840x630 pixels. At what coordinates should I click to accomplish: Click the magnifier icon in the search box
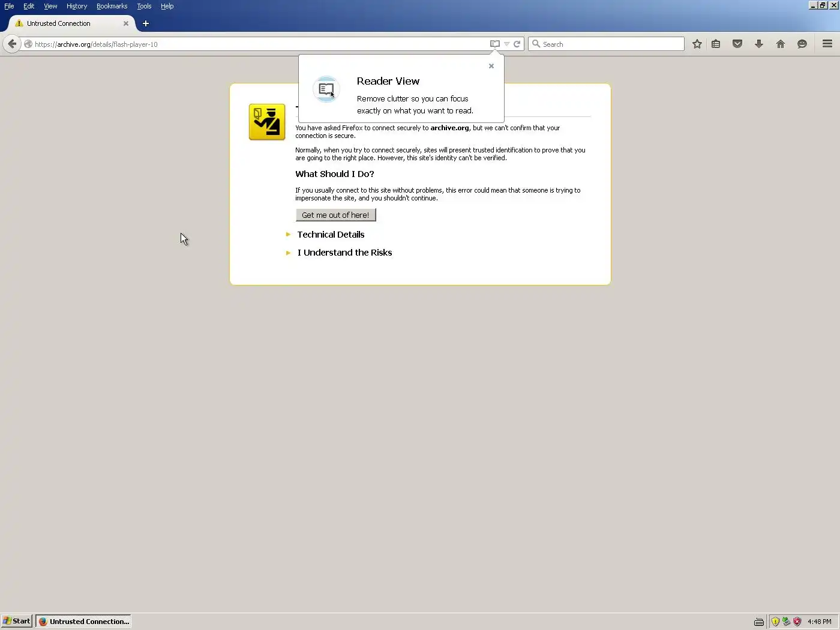click(536, 44)
